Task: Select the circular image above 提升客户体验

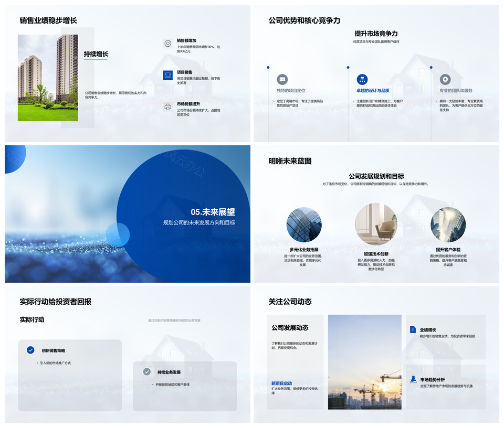Action: 448,224
